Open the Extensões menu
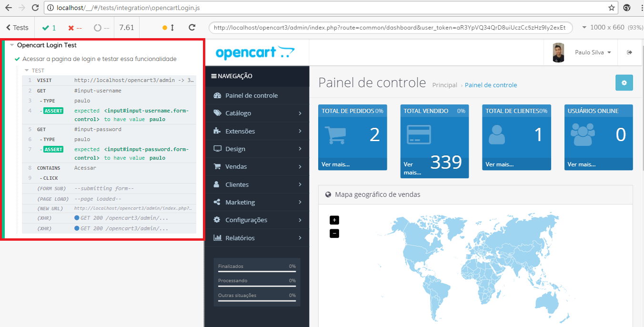Image resolution: width=644 pixels, height=327 pixels. point(257,131)
